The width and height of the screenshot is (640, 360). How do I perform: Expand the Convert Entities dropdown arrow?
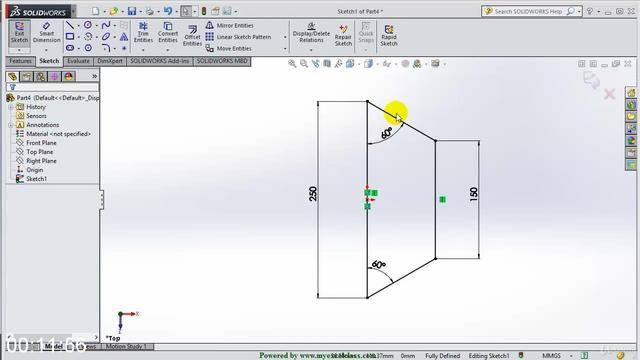[167, 50]
